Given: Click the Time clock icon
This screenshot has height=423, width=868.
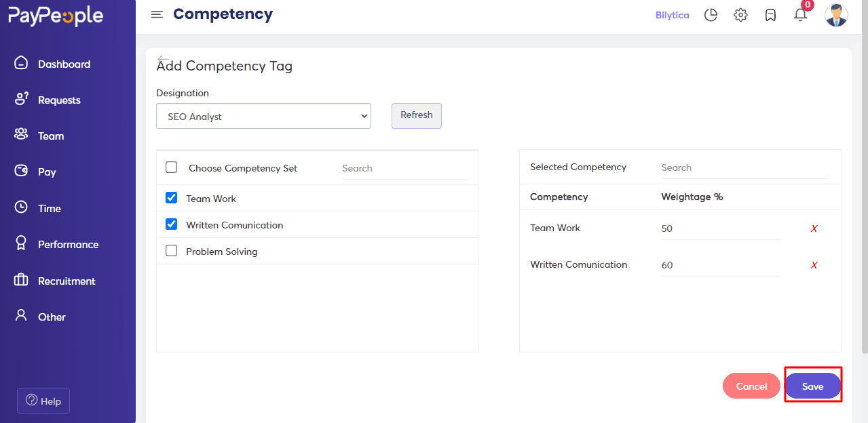Looking at the screenshot, I should pyautogui.click(x=21, y=207).
